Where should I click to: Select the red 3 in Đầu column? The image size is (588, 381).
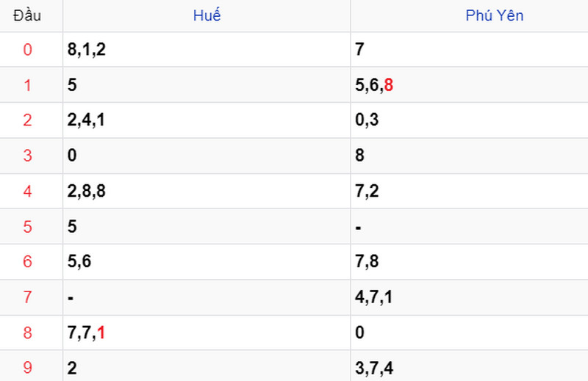coord(27,156)
